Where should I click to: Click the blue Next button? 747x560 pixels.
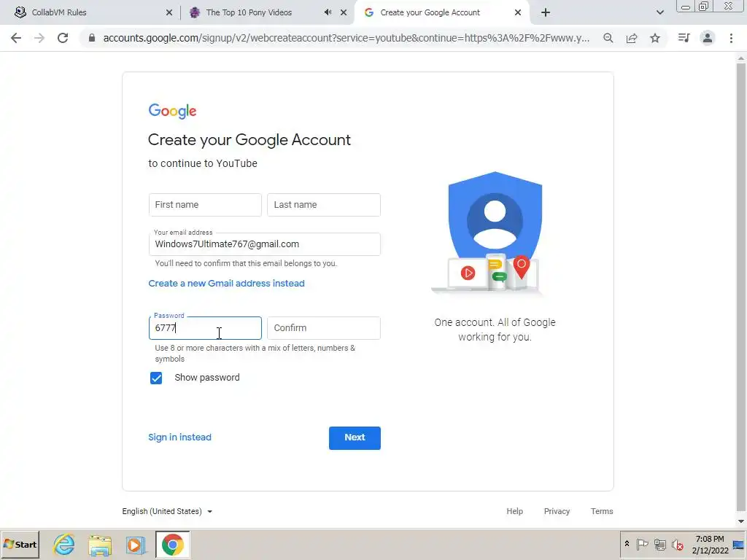[x=355, y=437]
